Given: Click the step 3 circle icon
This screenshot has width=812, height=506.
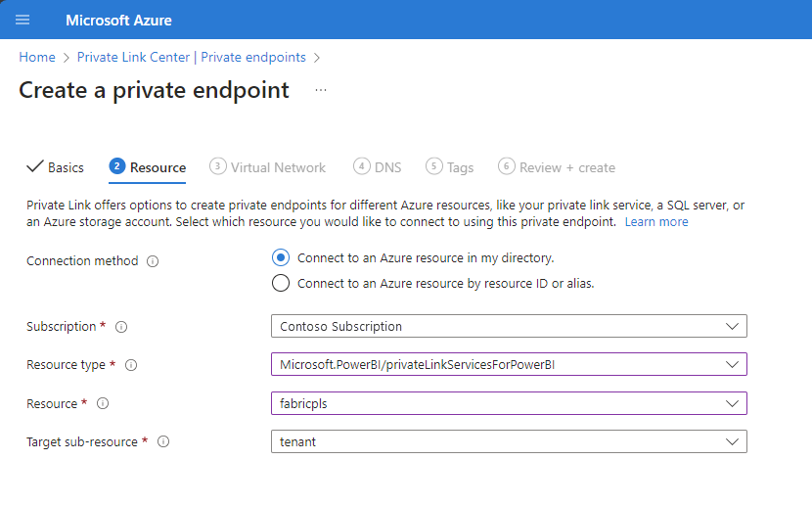Looking at the screenshot, I should [217, 165].
